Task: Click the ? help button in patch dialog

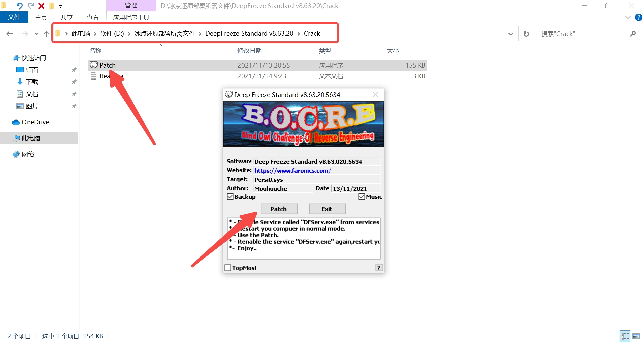Action: pos(379,268)
